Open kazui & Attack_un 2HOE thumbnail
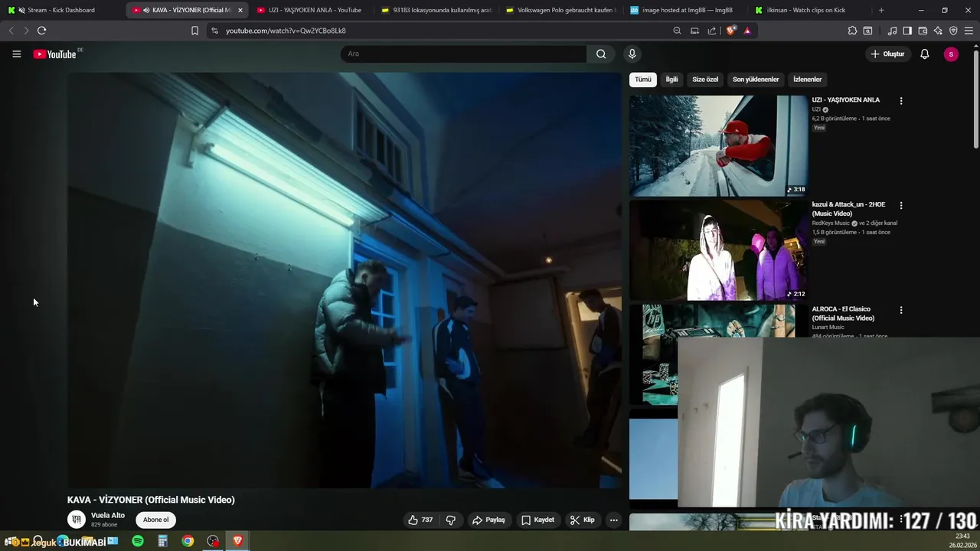980x551 pixels. tap(718, 250)
